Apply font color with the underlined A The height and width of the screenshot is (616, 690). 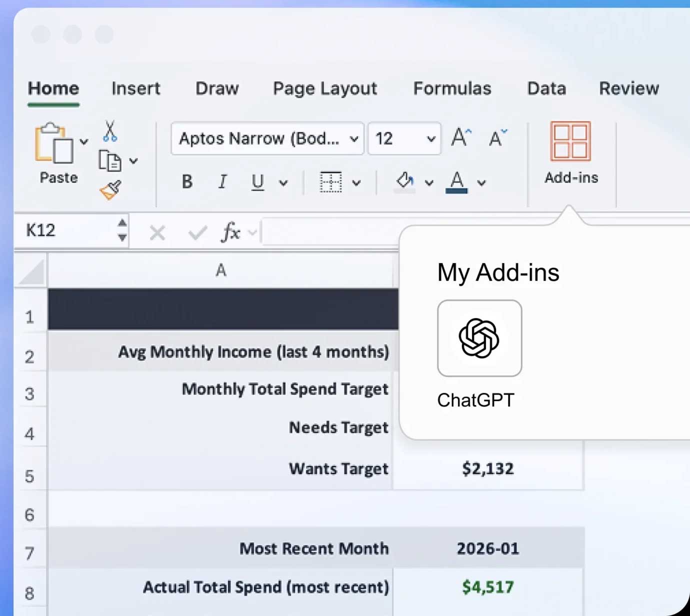(456, 182)
